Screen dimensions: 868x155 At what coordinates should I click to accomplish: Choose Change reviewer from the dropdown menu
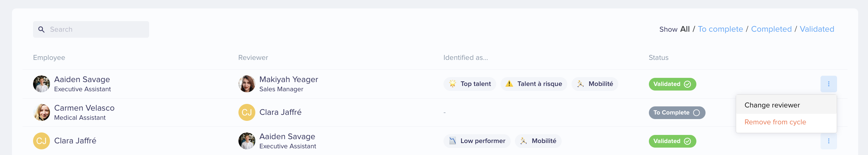(786, 105)
